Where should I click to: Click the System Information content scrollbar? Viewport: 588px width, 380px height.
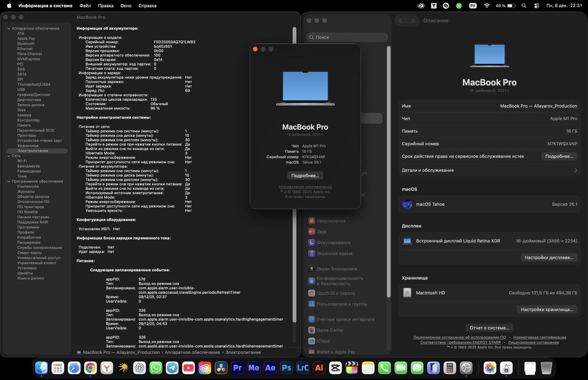(295, 174)
